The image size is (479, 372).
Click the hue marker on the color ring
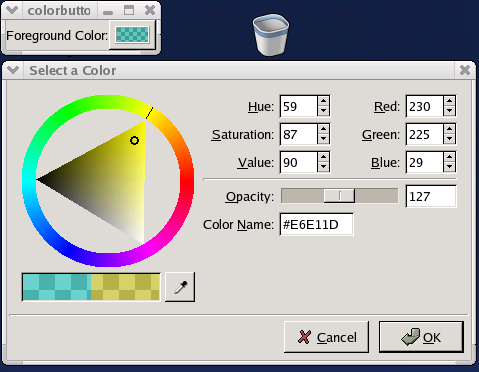click(x=149, y=113)
